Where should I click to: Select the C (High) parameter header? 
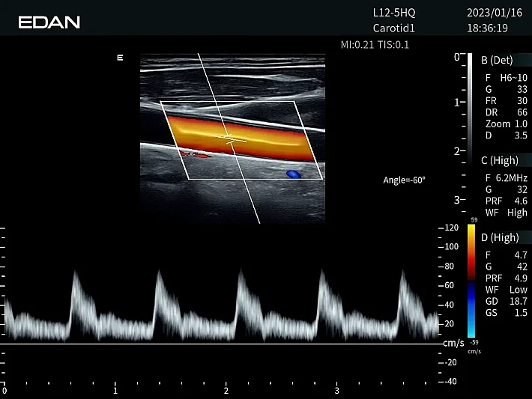point(499,161)
